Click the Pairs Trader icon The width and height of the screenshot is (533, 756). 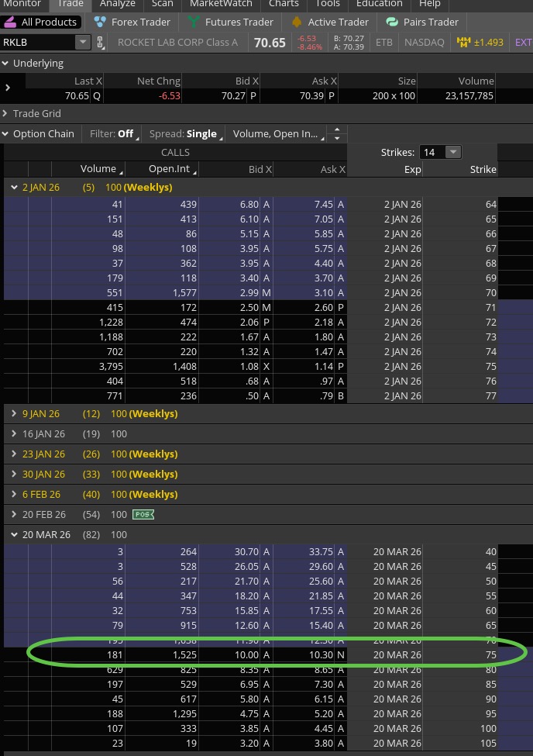coord(392,22)
